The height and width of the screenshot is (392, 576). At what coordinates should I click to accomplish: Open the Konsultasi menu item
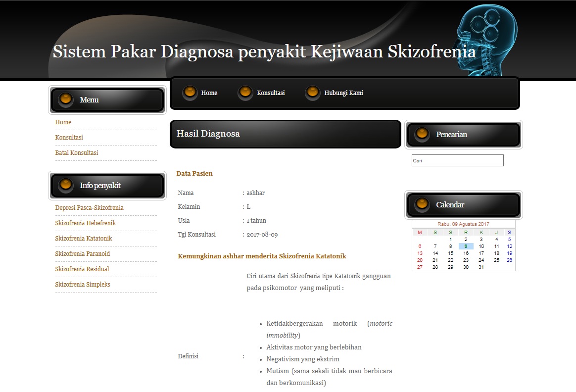69,137
